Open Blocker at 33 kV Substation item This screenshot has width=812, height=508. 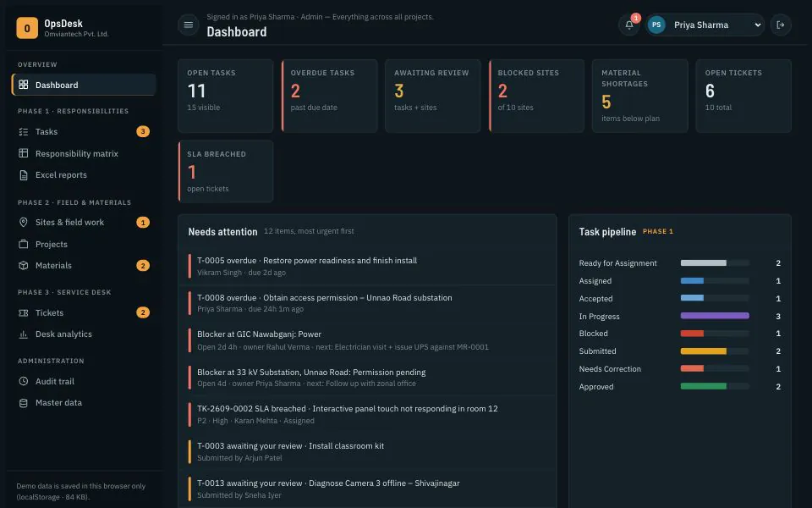pos(367,378)
